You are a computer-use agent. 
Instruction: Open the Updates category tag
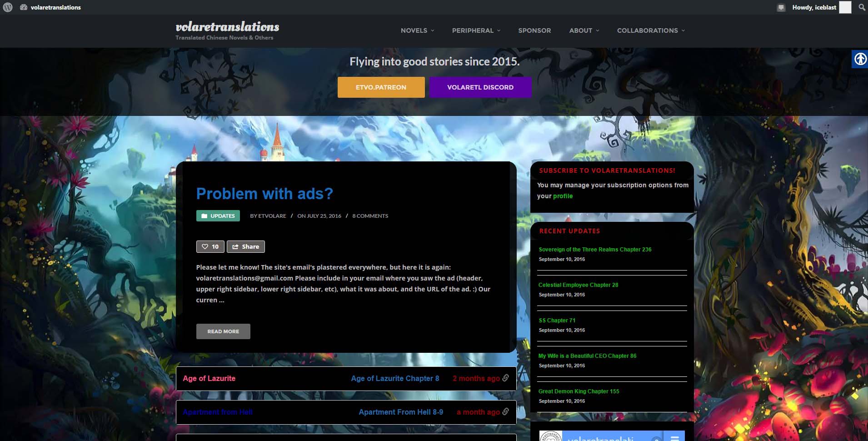[218, 216]
